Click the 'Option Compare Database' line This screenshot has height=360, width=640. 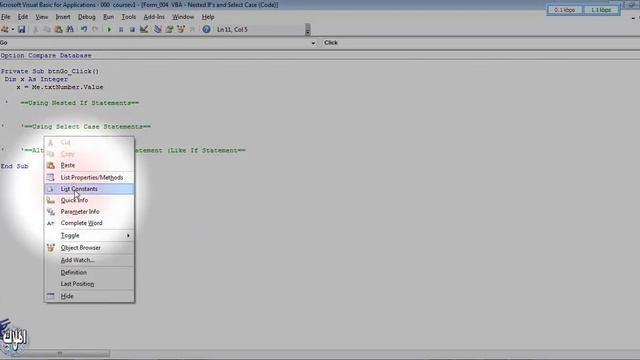[46, 55]
